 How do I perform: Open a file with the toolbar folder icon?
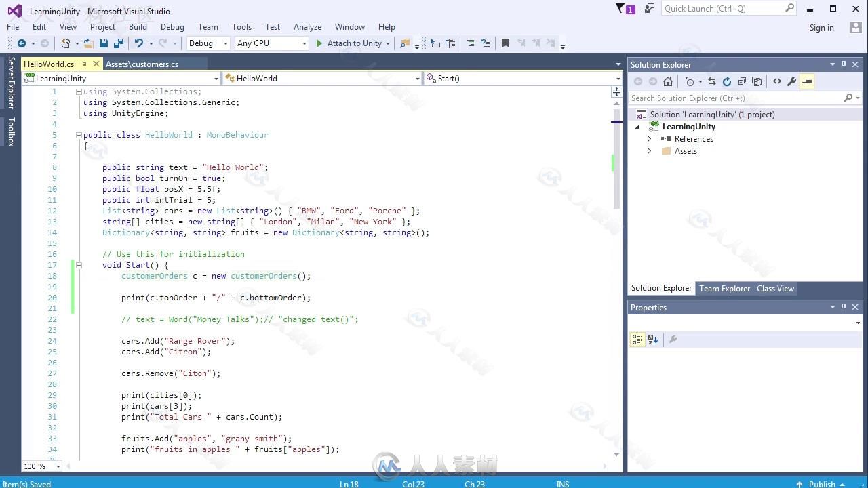88,43
